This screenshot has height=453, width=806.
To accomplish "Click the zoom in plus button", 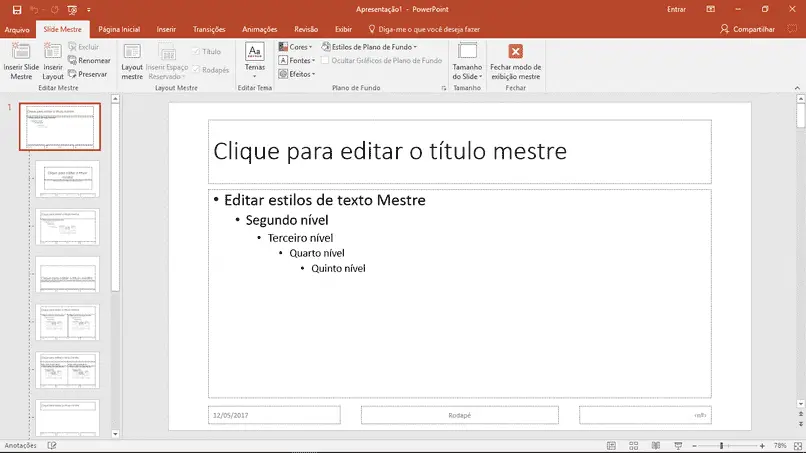I will tap(762, 446).
